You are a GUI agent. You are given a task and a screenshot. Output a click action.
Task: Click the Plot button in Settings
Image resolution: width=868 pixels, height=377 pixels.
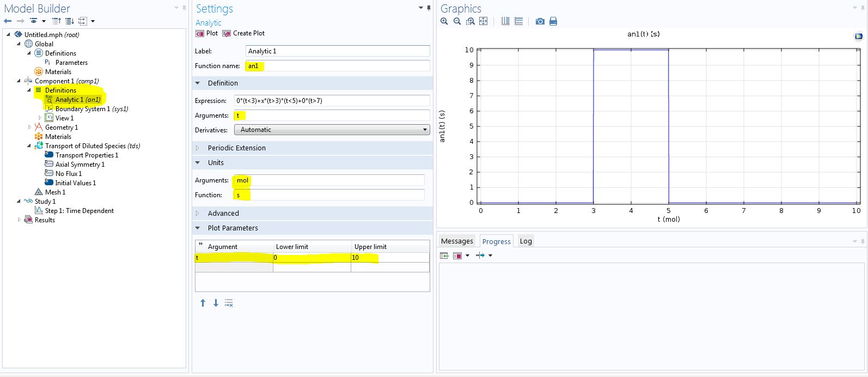point(207,33)
